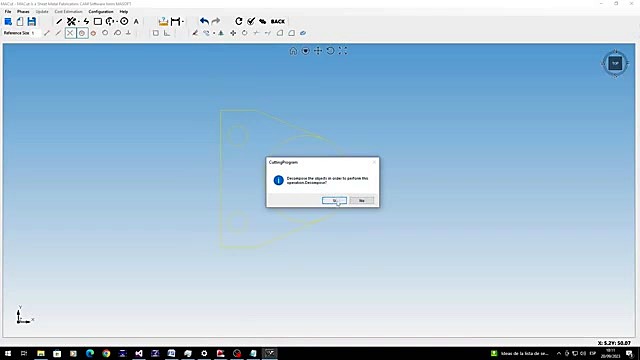Click the dimension measurement icon

click(175, 22)
